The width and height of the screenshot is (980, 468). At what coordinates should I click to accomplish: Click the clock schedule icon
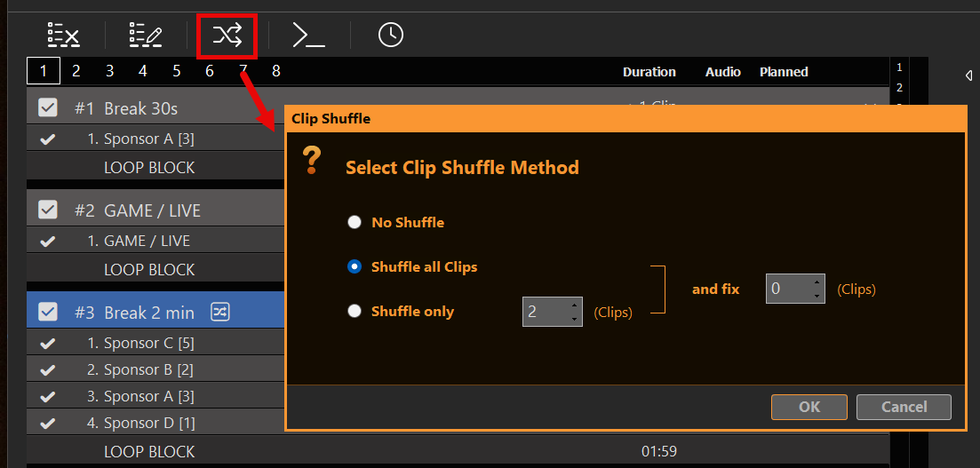391,35
